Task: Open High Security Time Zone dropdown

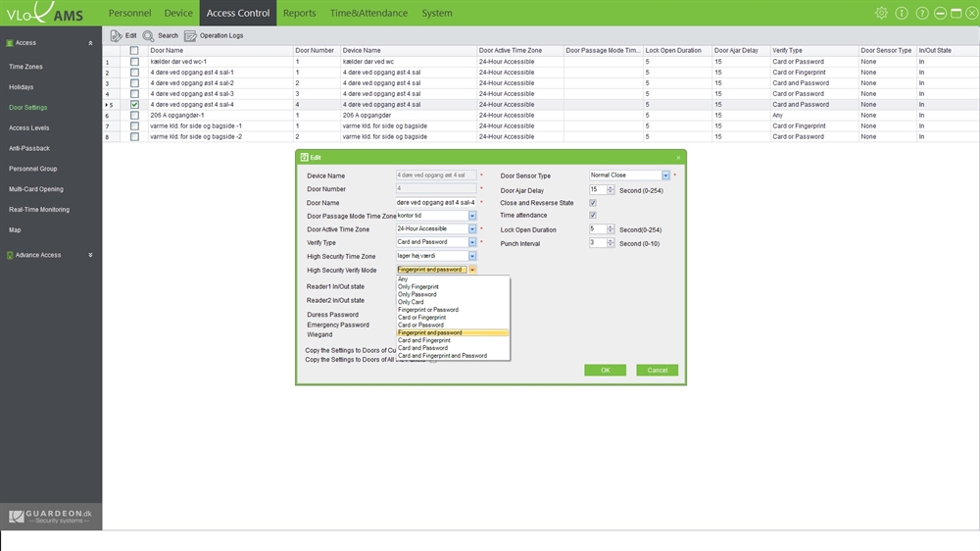Action: click(x=472, y=256)
